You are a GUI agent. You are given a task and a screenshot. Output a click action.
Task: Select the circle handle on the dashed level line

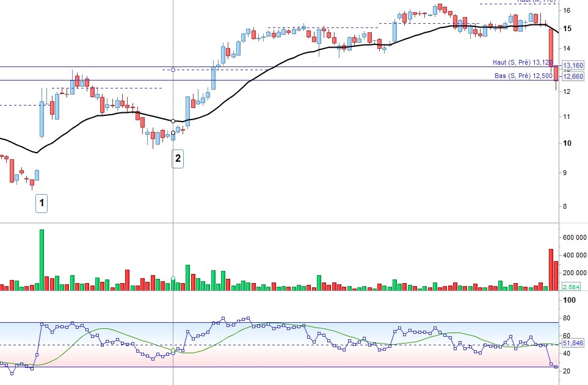pyautogui.click(x=173, y=70)
